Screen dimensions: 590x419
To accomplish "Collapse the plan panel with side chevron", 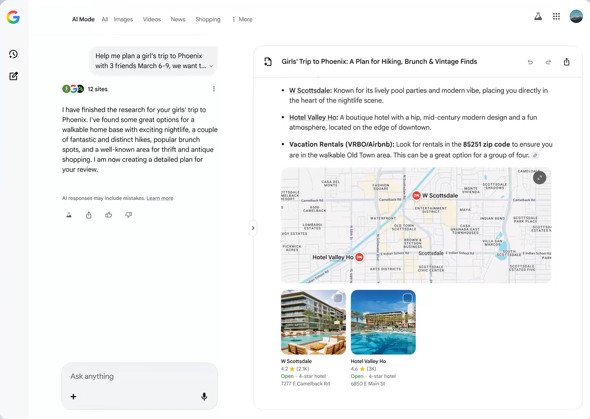I will (x=253, y=228).
